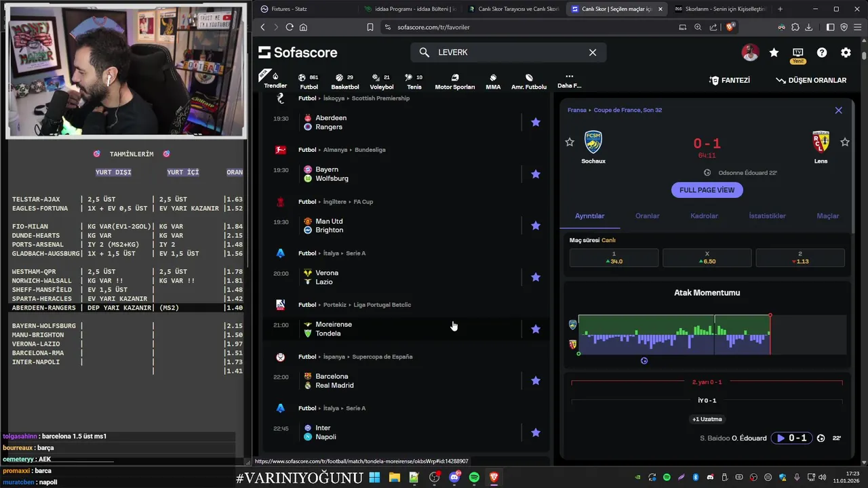Select the home win odds 34.0
868x488 pixels.
tap(614, 258)
